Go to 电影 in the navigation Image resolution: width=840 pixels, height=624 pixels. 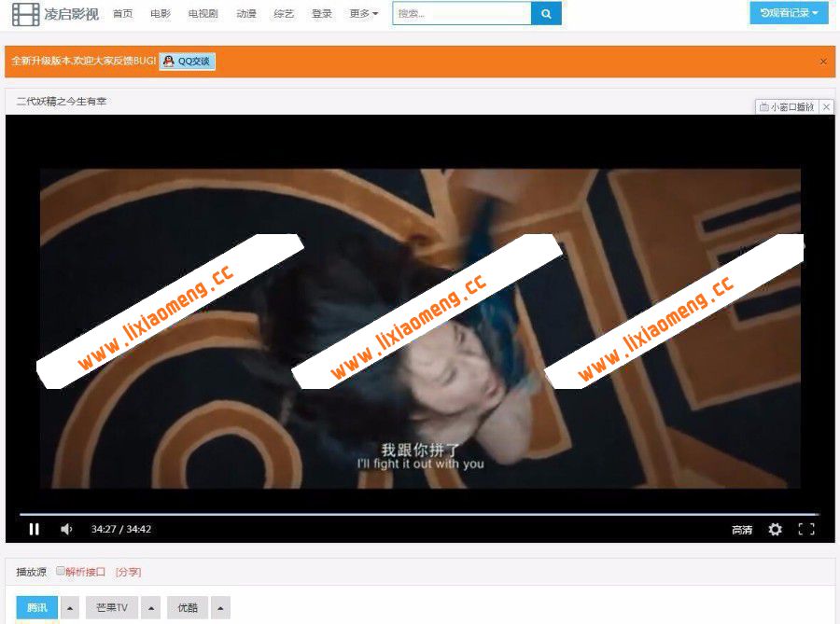(161, 14)
